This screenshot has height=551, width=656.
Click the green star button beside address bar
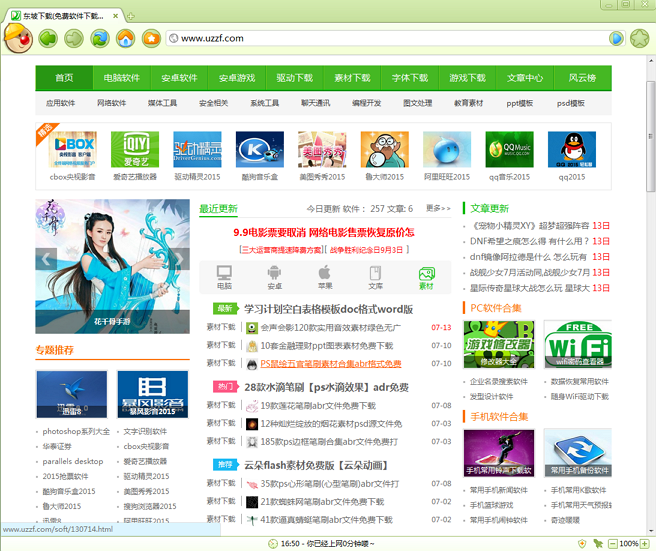pyautogui.click(x=640, y=38)
